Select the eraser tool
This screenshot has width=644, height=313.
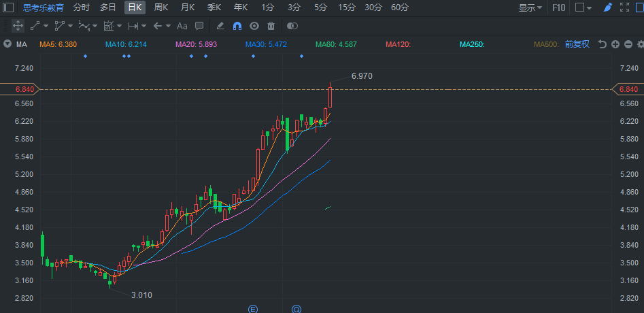[x=220, y=26]
